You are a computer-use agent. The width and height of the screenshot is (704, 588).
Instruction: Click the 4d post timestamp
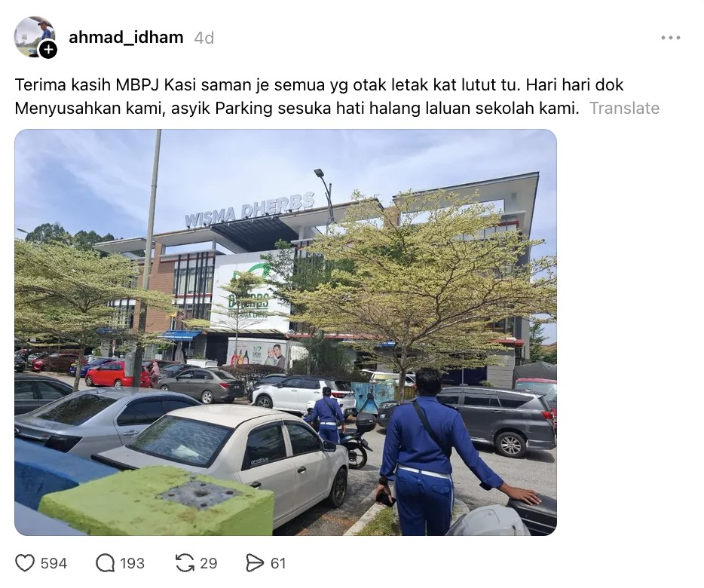pos(204,38)
